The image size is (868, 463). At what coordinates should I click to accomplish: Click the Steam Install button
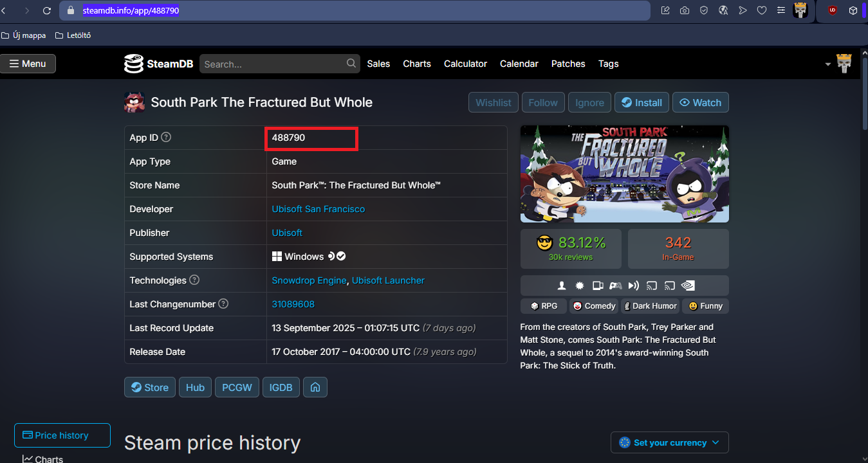click(x=642, y=103)
